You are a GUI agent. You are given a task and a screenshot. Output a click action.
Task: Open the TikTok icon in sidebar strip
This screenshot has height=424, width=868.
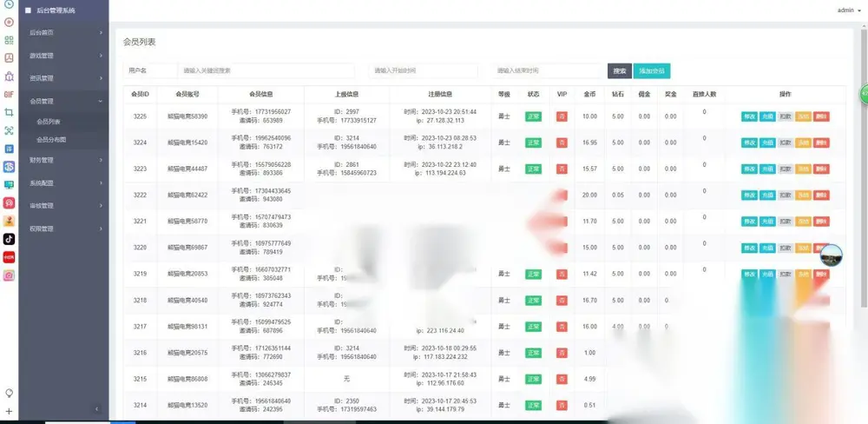[x=9, y=239]
